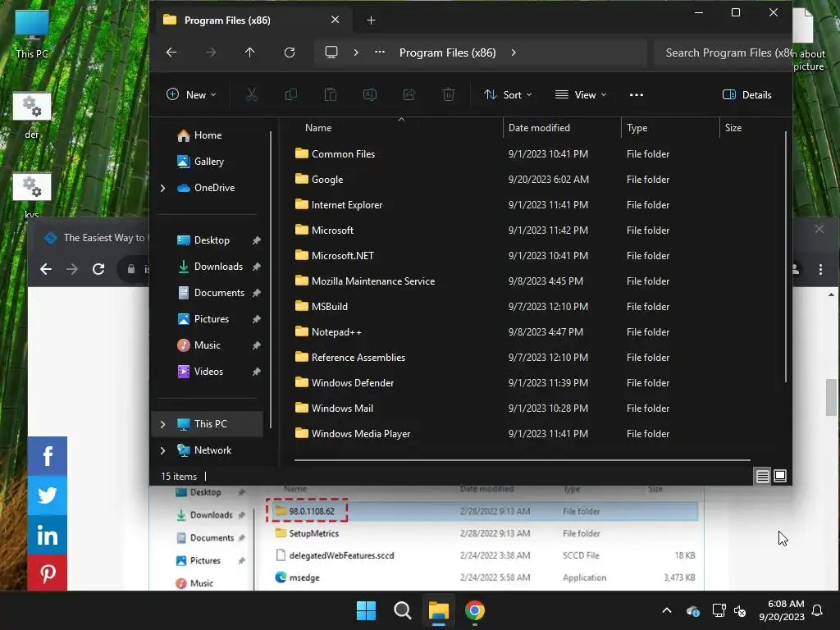Click LinkedIn share button on webpage

(x=47, y=535)
